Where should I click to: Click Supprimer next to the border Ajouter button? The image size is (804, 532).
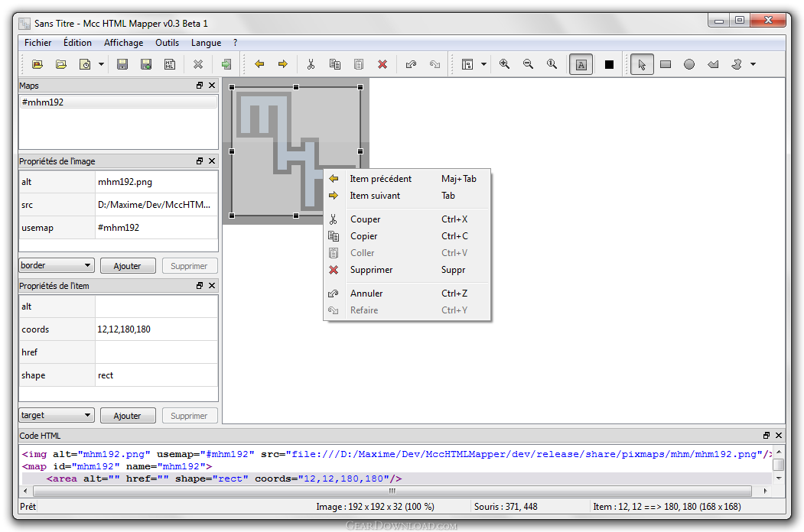(190, 266)
